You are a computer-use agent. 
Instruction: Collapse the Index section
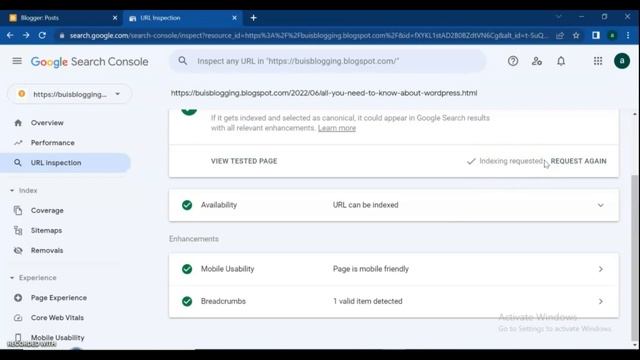pos(24,191)
